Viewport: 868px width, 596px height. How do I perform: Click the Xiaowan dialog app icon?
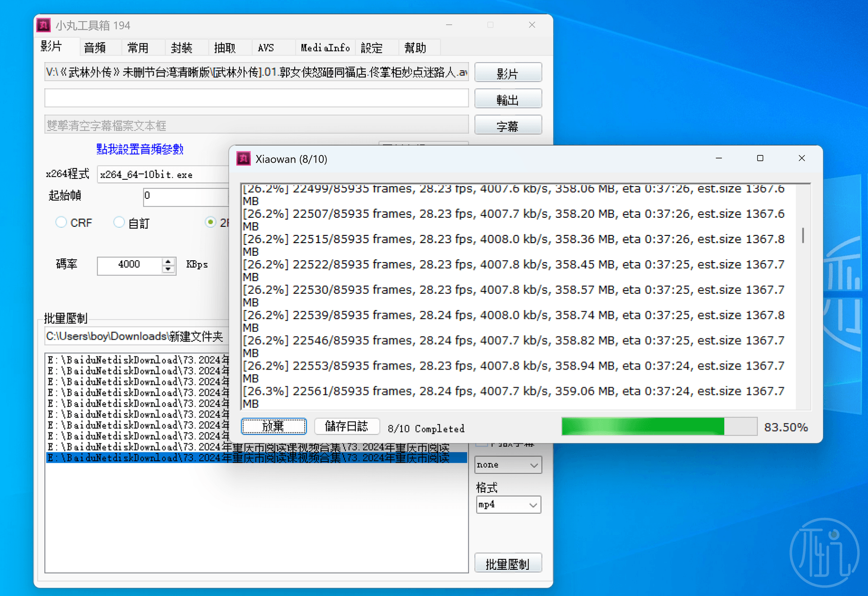244,159
